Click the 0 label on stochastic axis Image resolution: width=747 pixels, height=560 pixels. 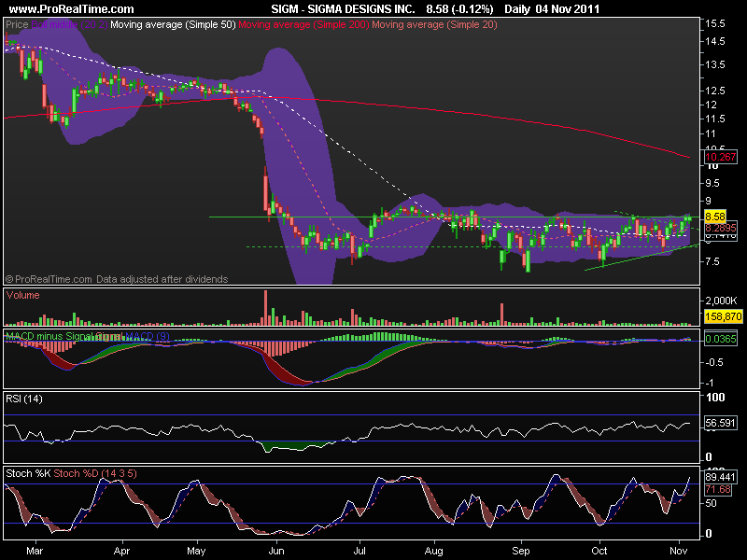tap(709, 534)
